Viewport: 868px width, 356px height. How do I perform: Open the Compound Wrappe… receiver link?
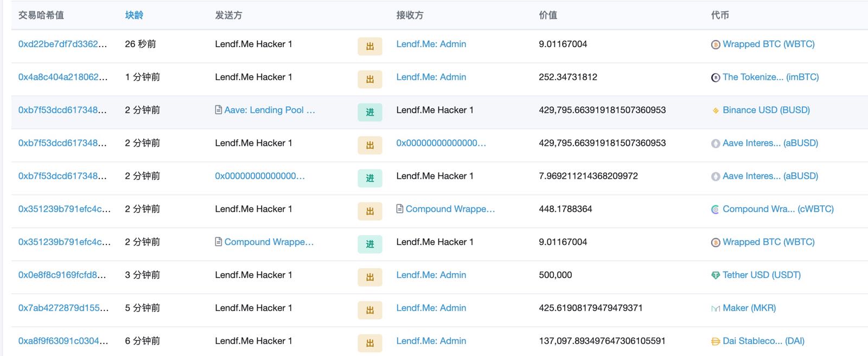click(x=450, y=209)
